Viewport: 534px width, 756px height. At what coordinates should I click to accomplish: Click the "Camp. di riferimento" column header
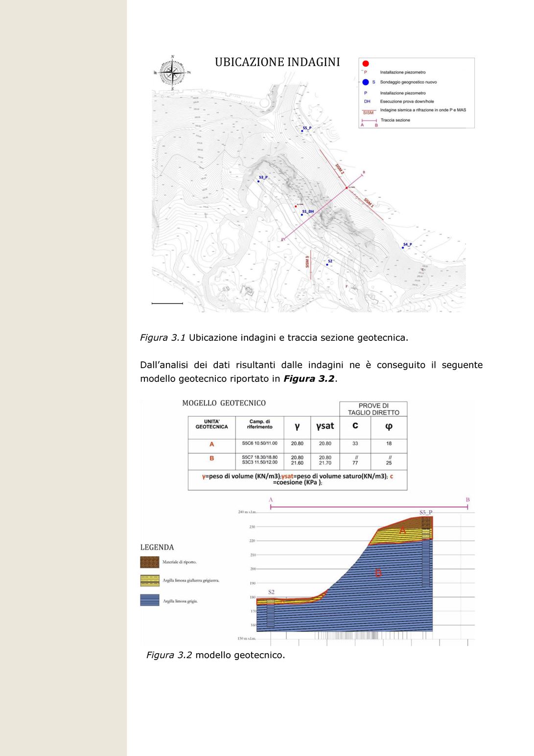point(259,424)
